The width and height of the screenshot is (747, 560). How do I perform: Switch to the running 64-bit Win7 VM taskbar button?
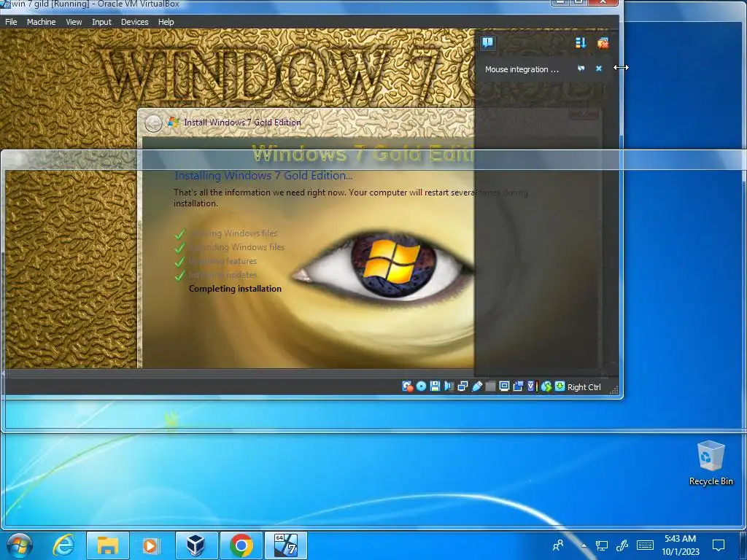(285, 545)
